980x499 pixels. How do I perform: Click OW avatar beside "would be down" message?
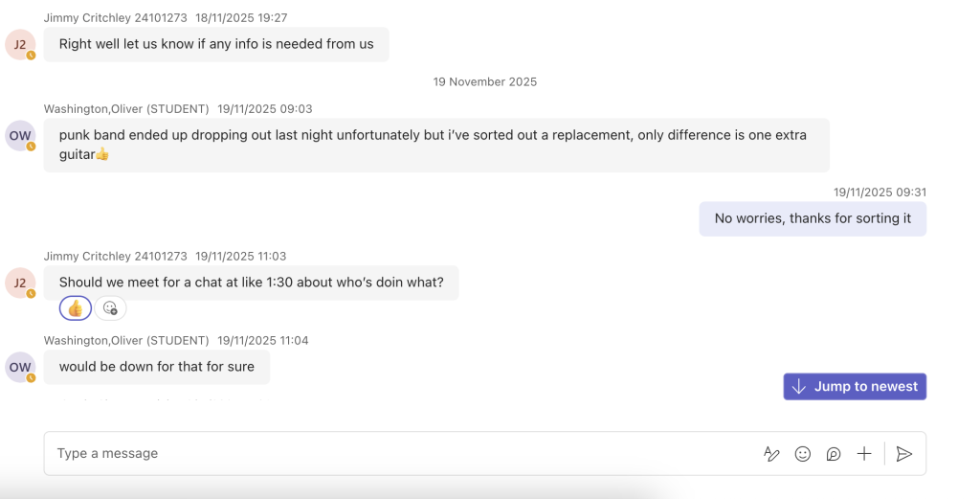(20, 367)
